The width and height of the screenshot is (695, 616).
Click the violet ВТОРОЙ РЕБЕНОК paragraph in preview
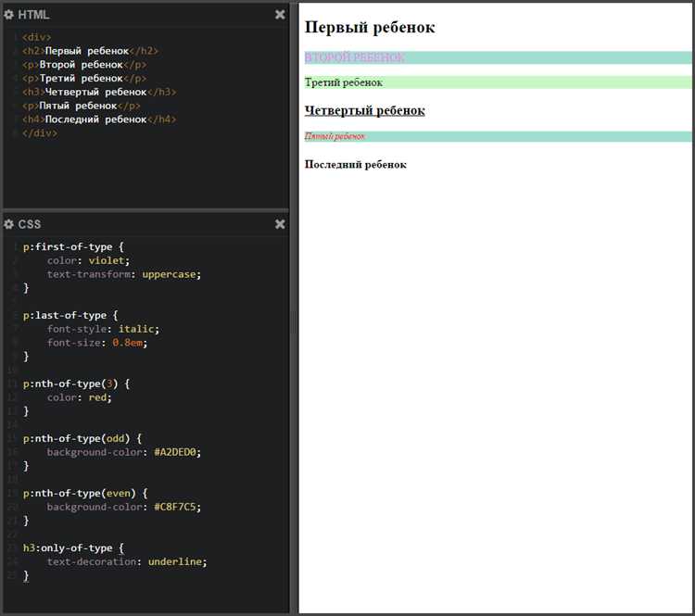(x=355, y=57)
